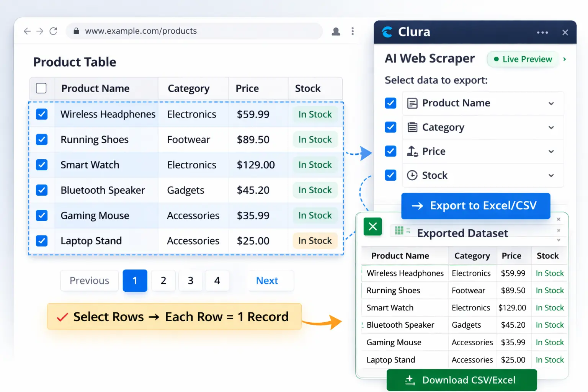Click the padlock icon in the address bar

point(75,31)
